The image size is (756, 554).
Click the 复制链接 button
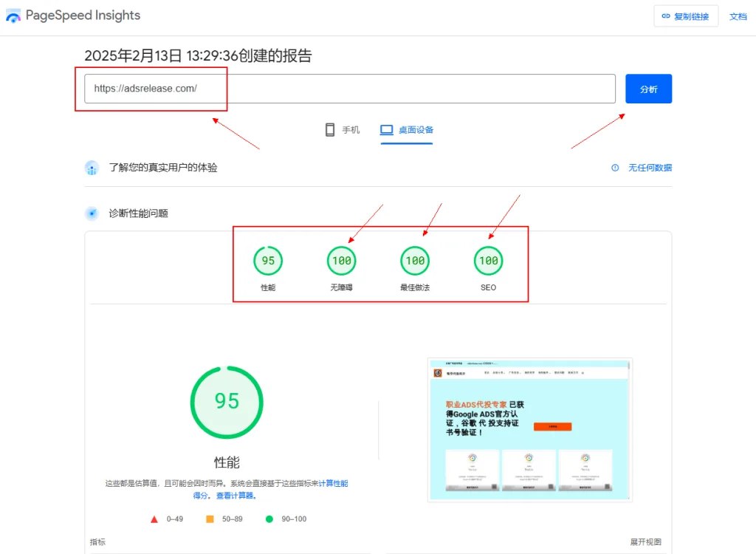point(686,16)
